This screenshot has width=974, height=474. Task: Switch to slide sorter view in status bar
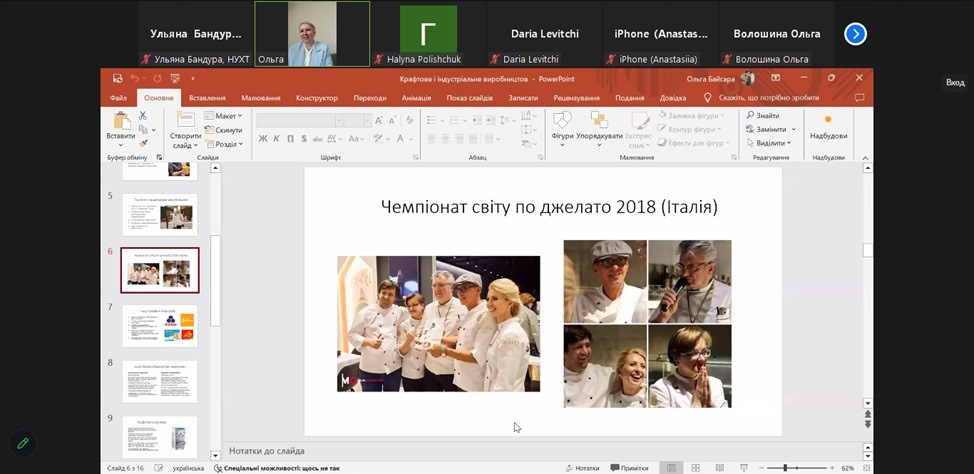pos(694,468)
